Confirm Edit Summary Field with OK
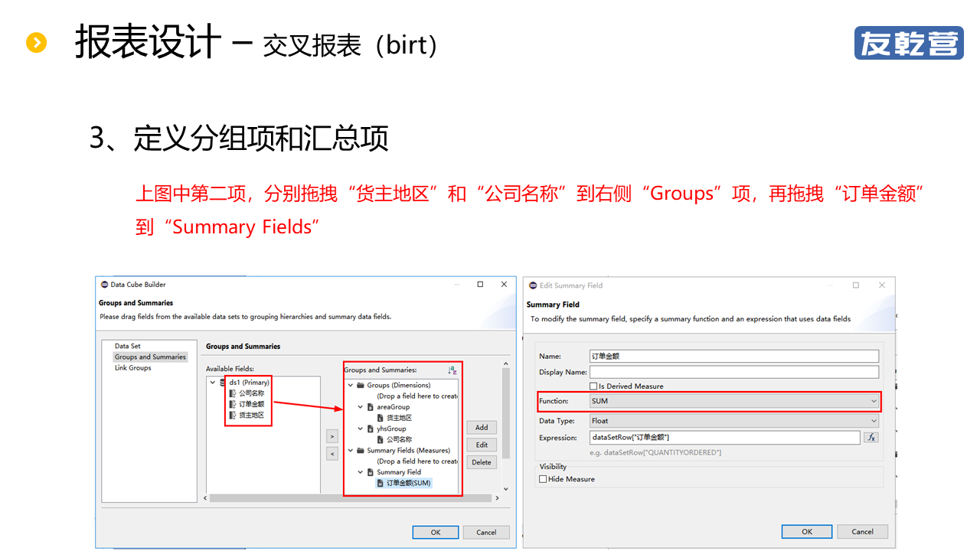980x551 pixels. [807, 531]
